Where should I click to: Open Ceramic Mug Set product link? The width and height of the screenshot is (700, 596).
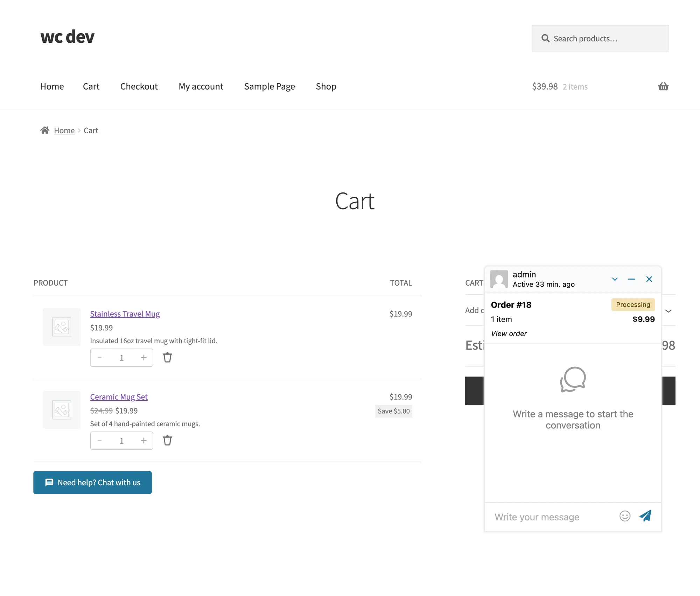119,397
